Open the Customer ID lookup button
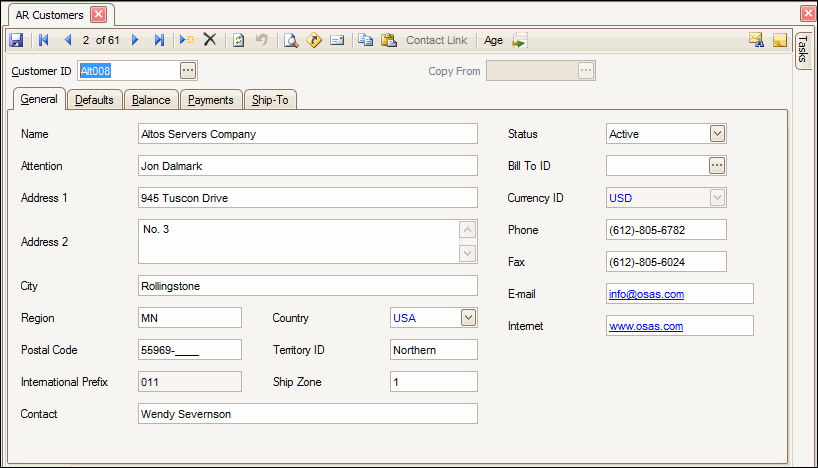Screen dimensions: 818x468 (x=188, y=70)
